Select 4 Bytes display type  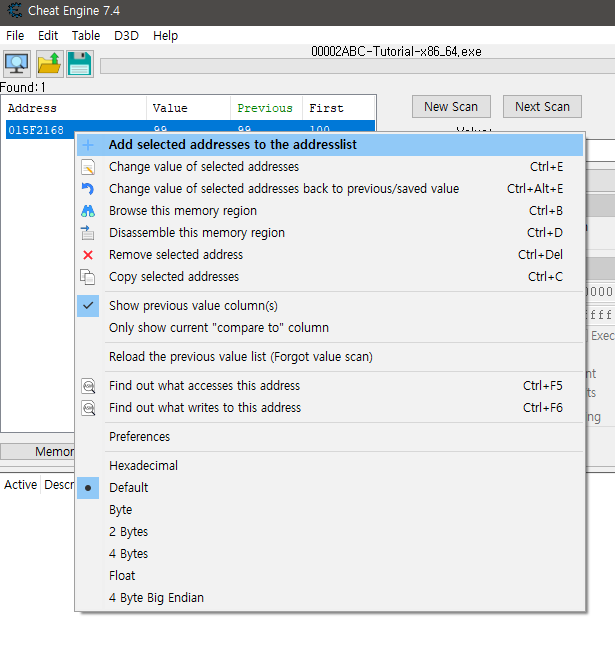point(128,554)
